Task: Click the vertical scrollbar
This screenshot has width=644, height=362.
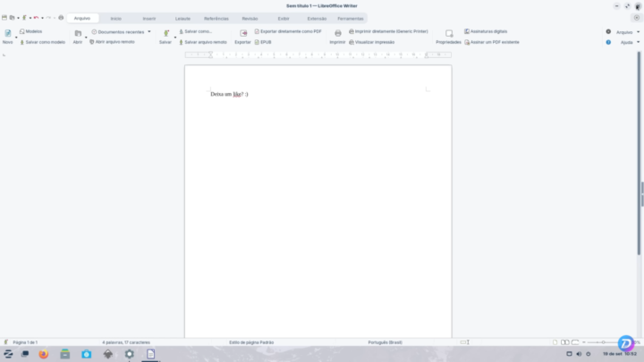Action: (639, 153)
